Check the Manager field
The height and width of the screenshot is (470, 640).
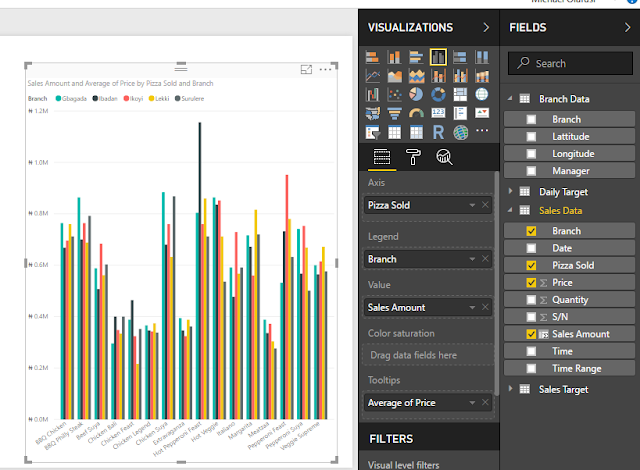[x=531, y=171]
